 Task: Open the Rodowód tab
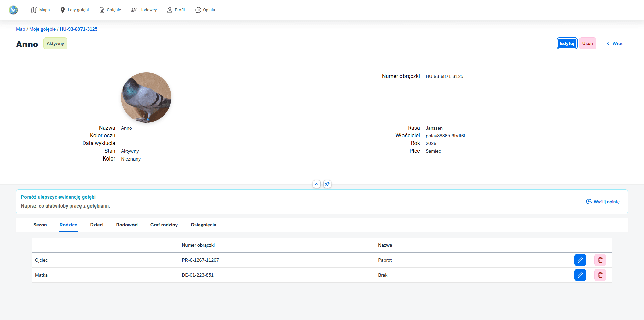(x=127, y=225)
